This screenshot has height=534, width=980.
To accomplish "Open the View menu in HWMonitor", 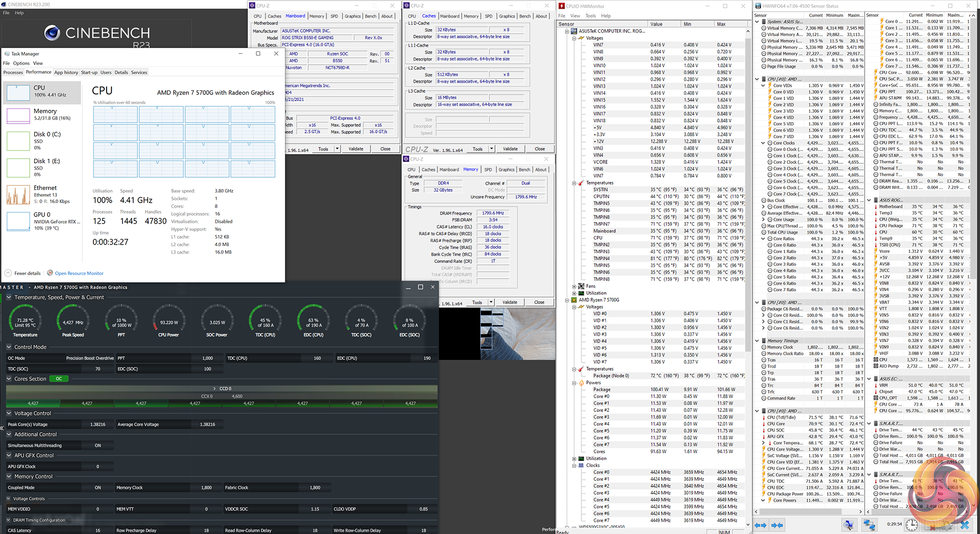I will click(x=575, y=16).
